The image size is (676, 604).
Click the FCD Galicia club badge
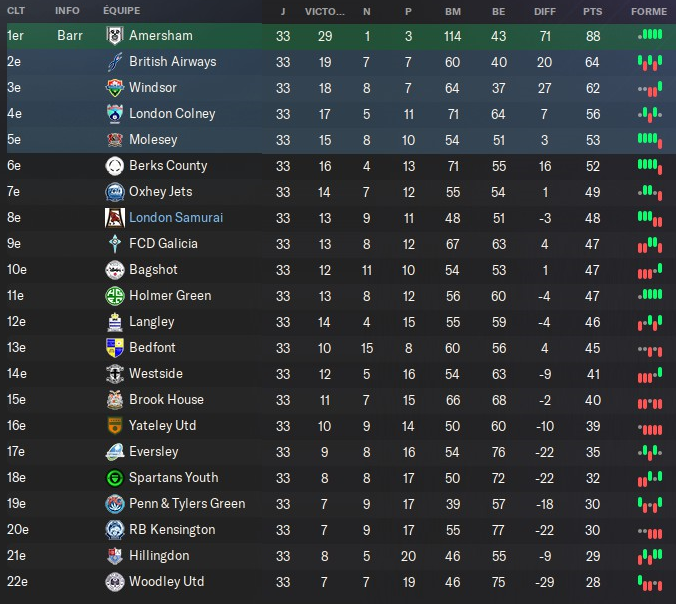click(114, 244)
